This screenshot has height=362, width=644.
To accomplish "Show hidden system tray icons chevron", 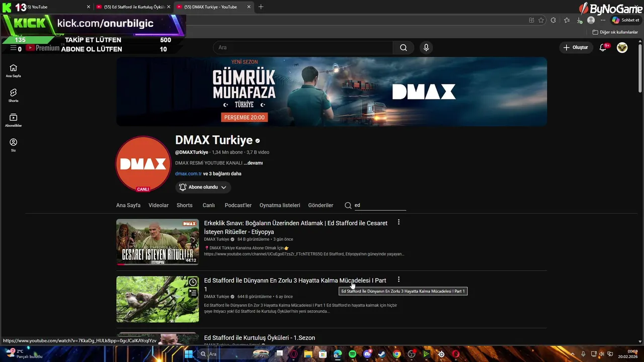I will click(x=572, y=354).
